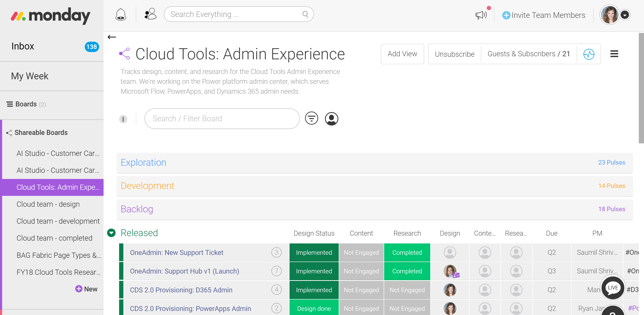Click the board info icon
This screenshot has height=315, width=644.
[x=123, y=119]
